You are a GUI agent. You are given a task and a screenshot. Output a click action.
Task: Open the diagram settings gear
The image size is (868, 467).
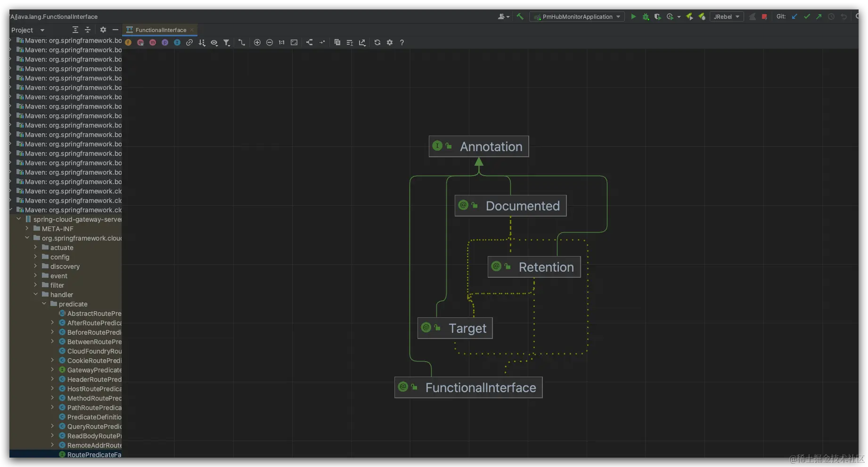coord(390,42)
